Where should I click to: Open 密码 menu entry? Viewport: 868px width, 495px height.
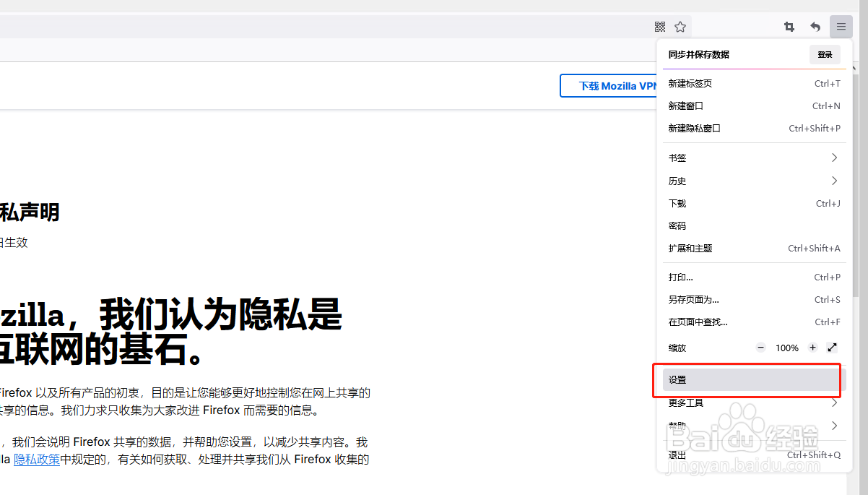[754, 225]
